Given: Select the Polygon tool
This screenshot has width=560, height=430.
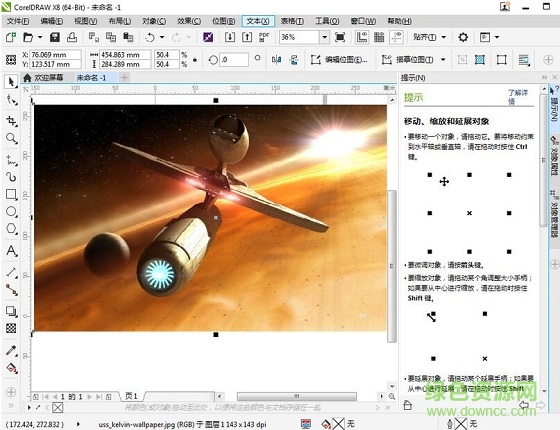Looking at the screenshot, I should point(11,229).
